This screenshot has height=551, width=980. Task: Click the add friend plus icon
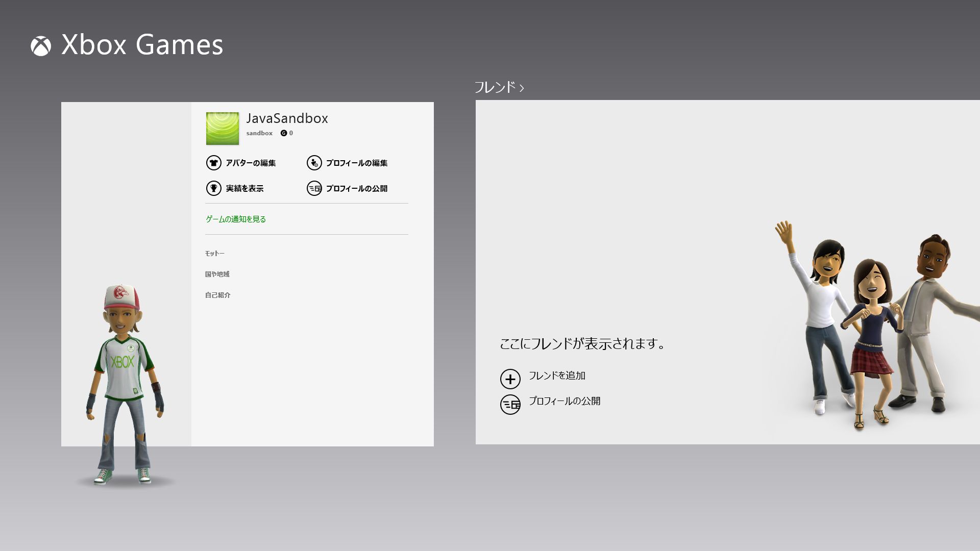click(x=510, y=379)
